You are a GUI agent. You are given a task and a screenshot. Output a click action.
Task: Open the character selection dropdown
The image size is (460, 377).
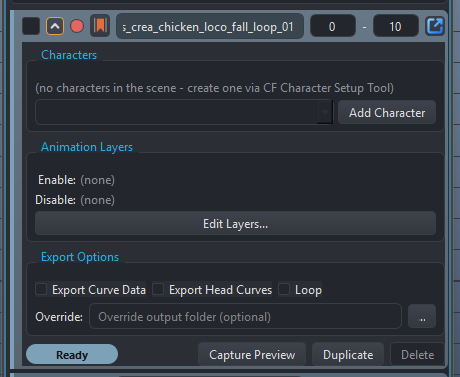click(x=184, y=112)
